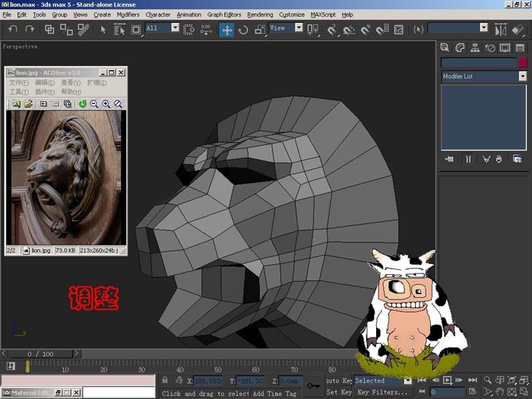This screenshot has width=532, height=399.
Task: Expand the named selection sets dropdown
Action: (x=484, y=27)
